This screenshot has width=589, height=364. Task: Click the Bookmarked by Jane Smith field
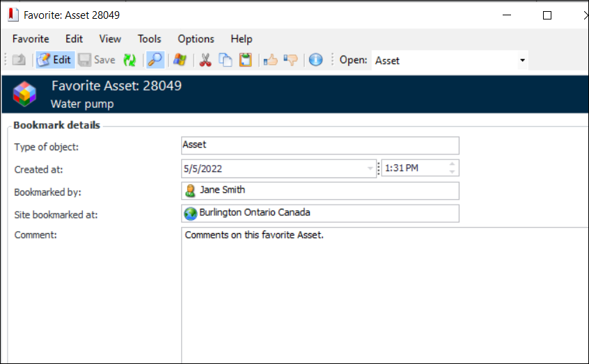pos(320,191)
